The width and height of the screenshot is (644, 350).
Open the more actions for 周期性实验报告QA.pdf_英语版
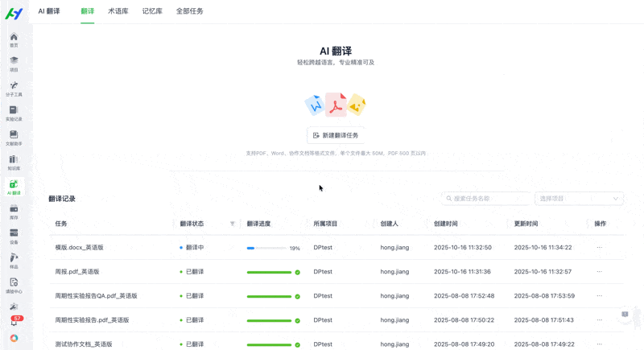point(599,296)
